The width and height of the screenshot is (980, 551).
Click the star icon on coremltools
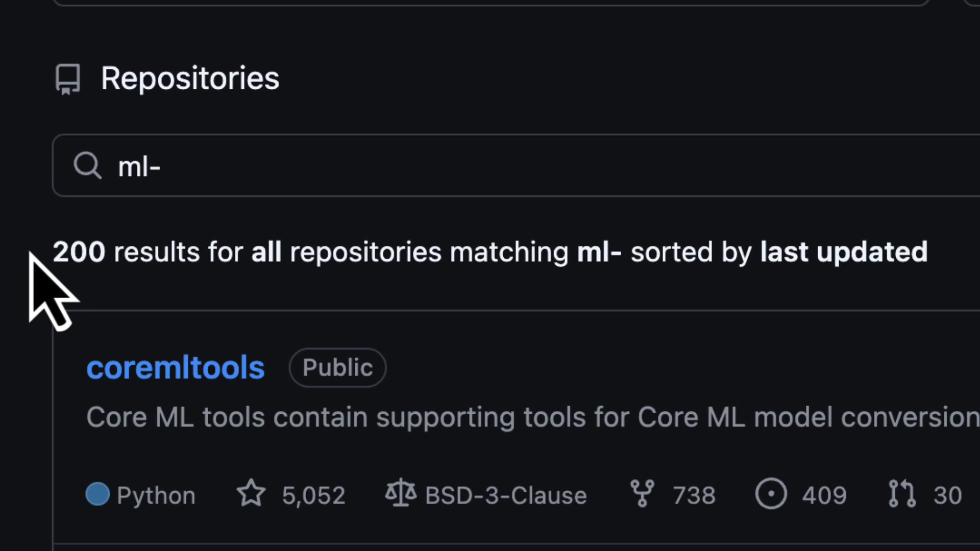click(251, 493)
